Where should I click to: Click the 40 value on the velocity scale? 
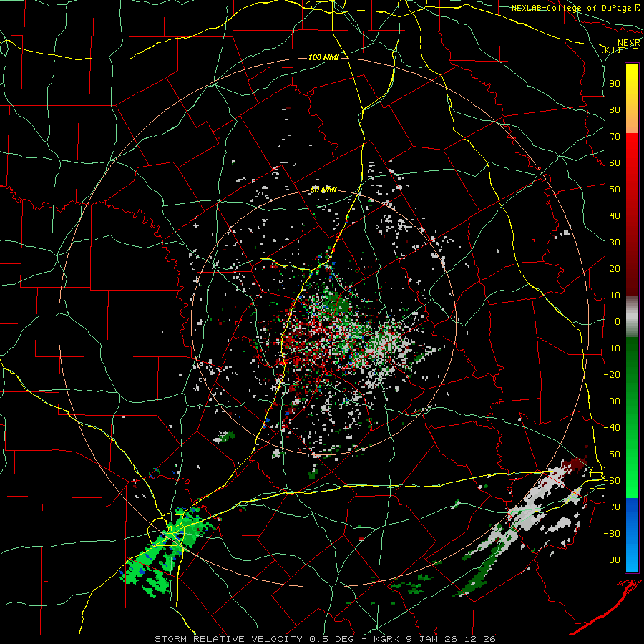[x=615, y=216]
